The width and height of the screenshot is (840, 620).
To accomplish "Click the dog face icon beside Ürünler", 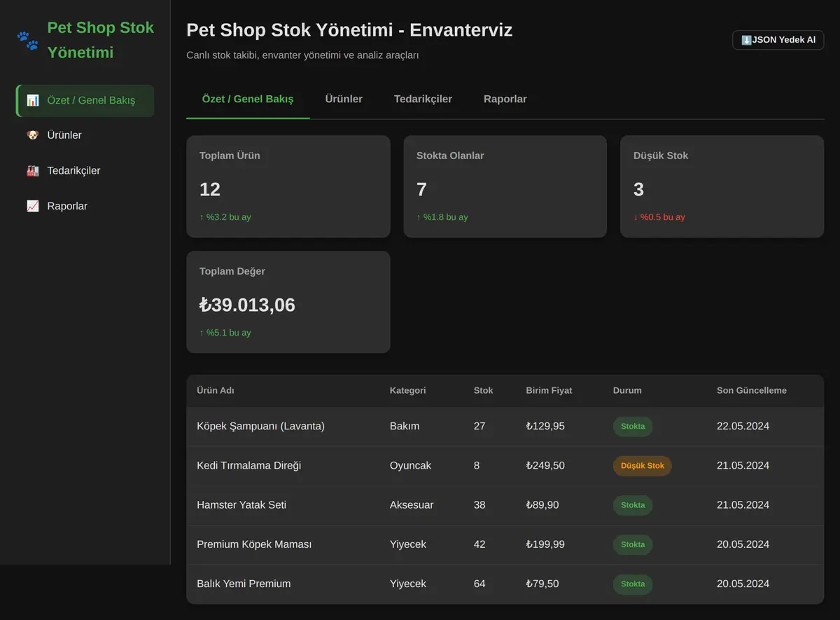I will click(x=33, y=135).
